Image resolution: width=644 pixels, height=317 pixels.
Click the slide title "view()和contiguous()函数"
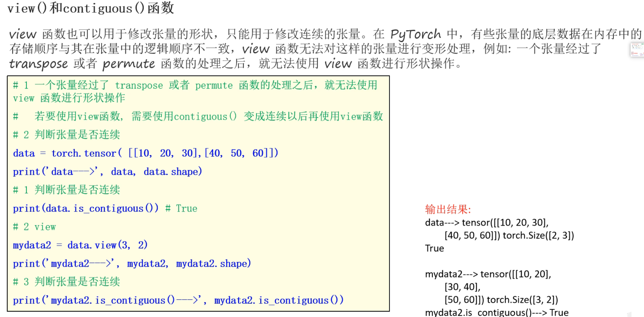click(91, 8)
